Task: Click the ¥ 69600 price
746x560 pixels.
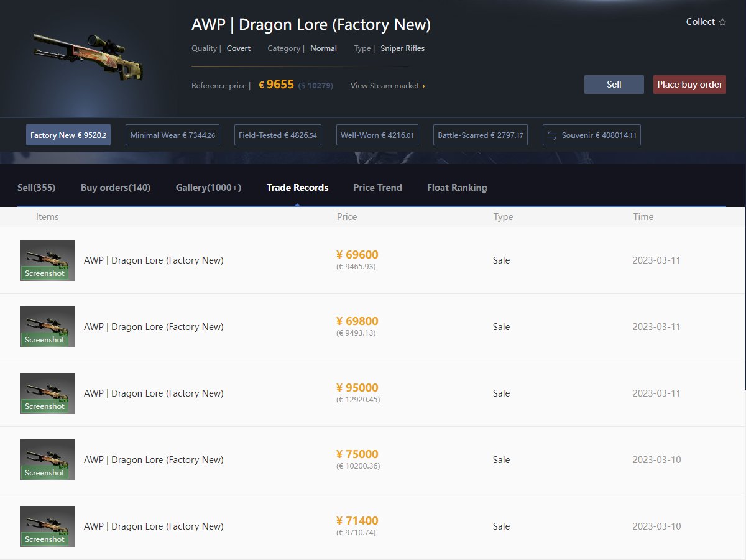Action: coord(357,255)
